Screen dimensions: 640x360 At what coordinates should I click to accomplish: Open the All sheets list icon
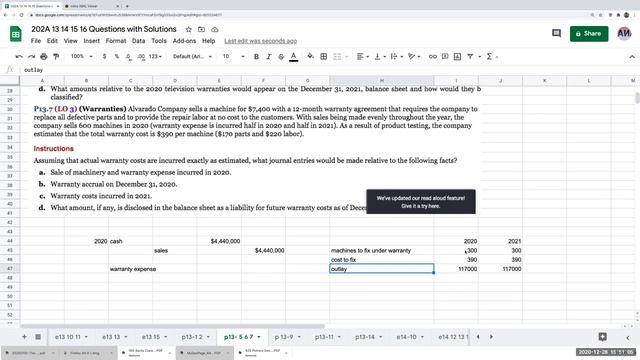[38, 337]
